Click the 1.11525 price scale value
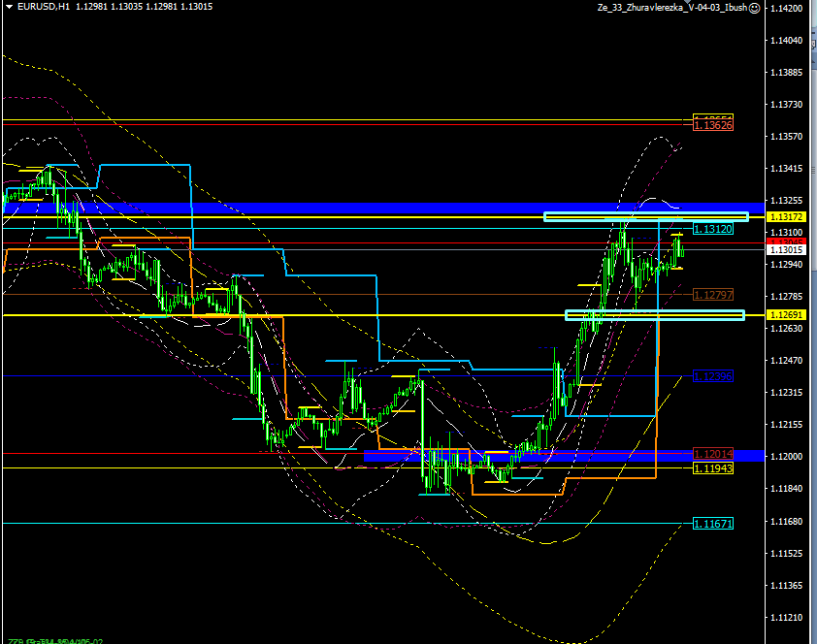This screenshot has width=817, height=644. [786, 554]
